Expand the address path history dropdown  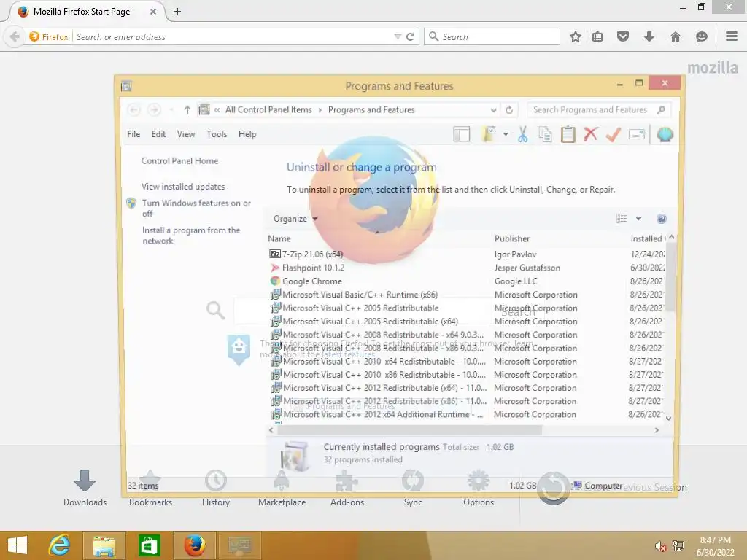pos(493,110)
